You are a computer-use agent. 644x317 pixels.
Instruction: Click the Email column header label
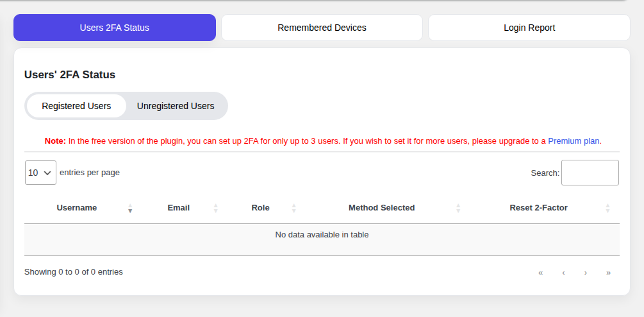coord(179,208)
